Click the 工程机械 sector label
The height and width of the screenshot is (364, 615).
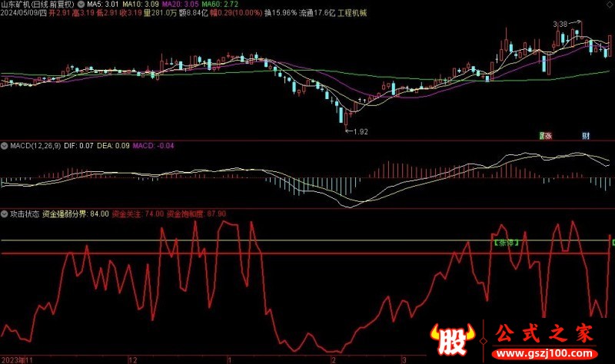click(351, 13)
